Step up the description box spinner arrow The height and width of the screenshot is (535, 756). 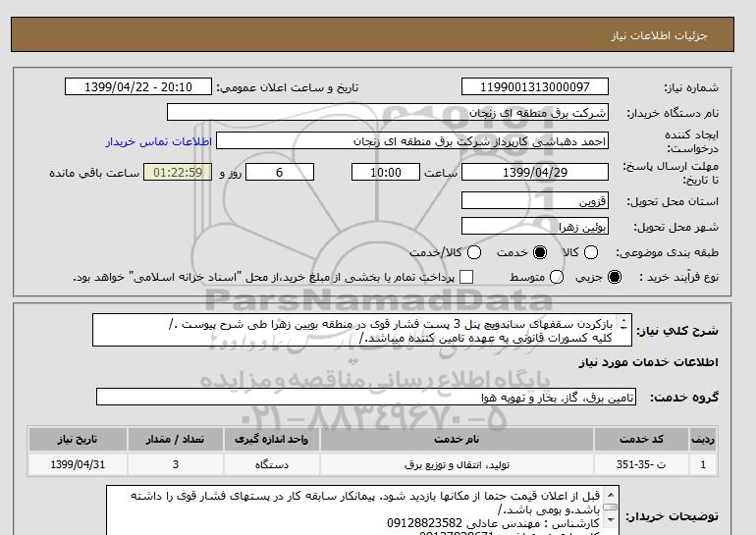coord(623,321)
